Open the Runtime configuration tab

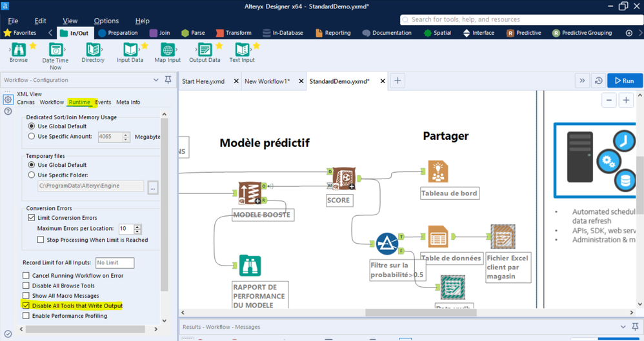tap(79, 102)
